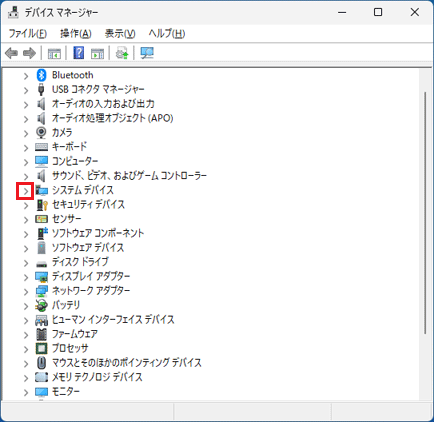Click the scan for hardware changes monitor icon
Image resolution: width=434 pixels, height=422 pixels.
point(147,53)
